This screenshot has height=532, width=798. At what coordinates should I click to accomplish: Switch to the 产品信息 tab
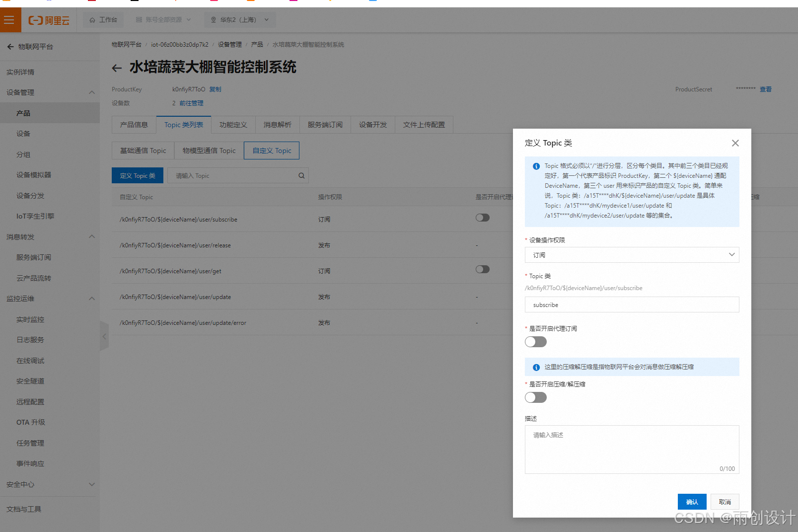pos(134,125)
